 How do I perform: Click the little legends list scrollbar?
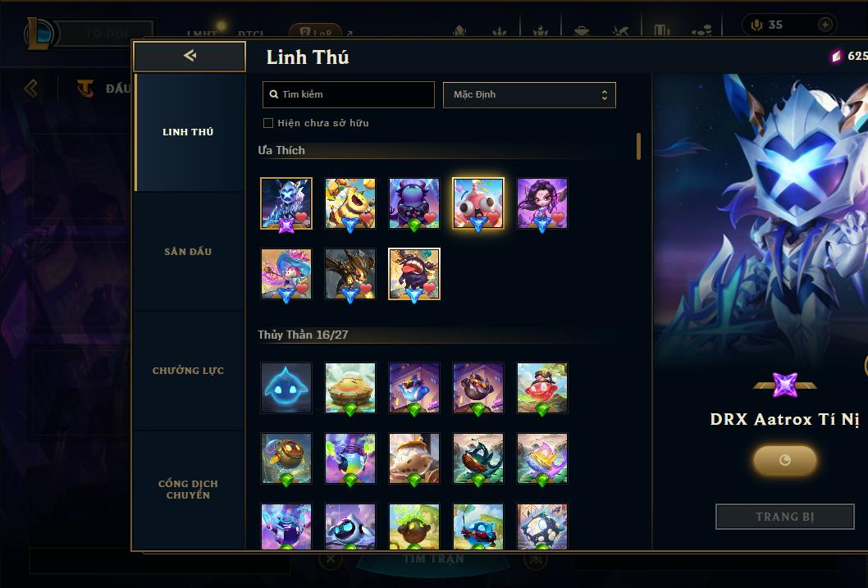coord(639,146)
